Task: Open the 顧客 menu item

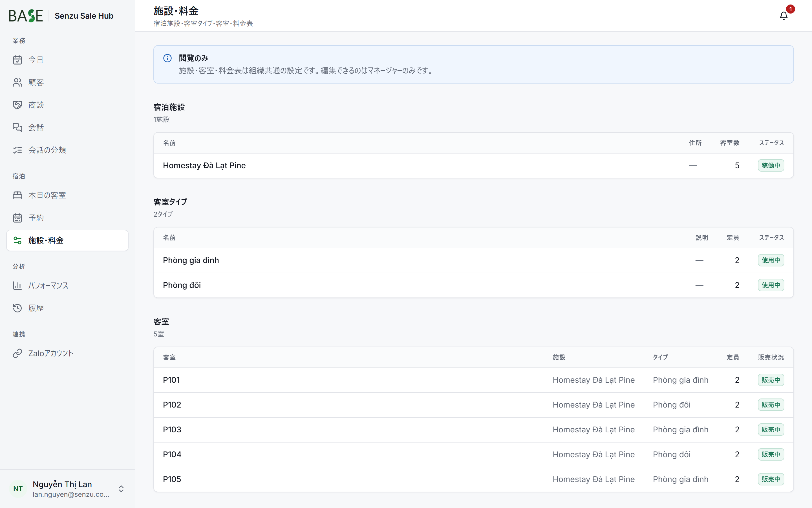Action: pos(67,82)
